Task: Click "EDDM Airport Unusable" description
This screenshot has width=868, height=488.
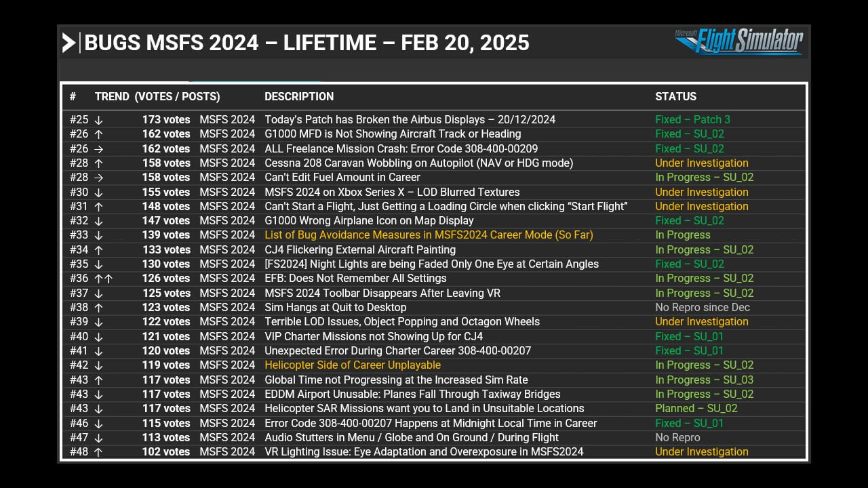Action: (x=412, y=394)
